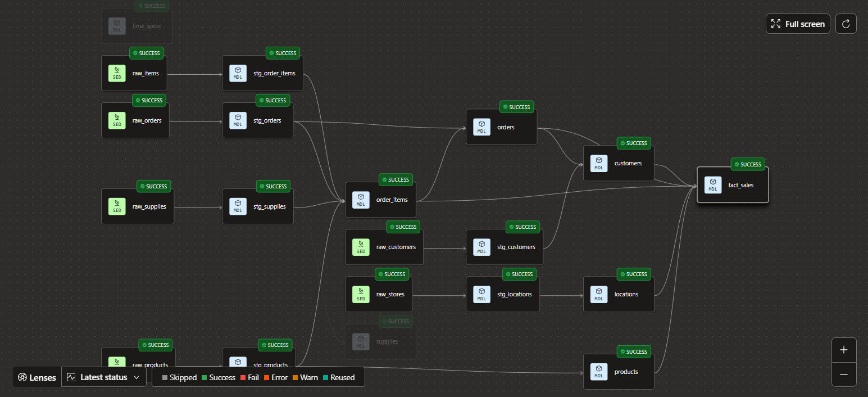
Task: Expand the view with Full screen button
Action: [798, 24]
